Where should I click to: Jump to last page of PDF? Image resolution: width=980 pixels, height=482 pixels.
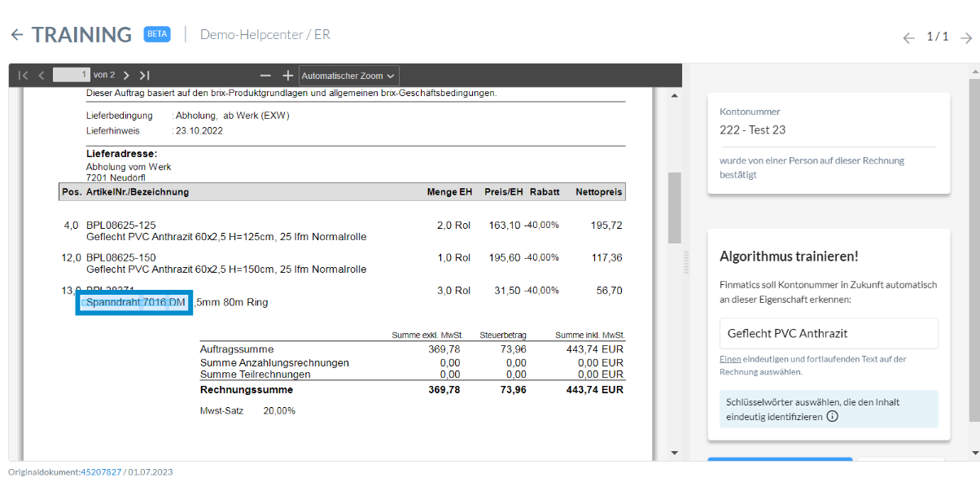coord(144,75)
